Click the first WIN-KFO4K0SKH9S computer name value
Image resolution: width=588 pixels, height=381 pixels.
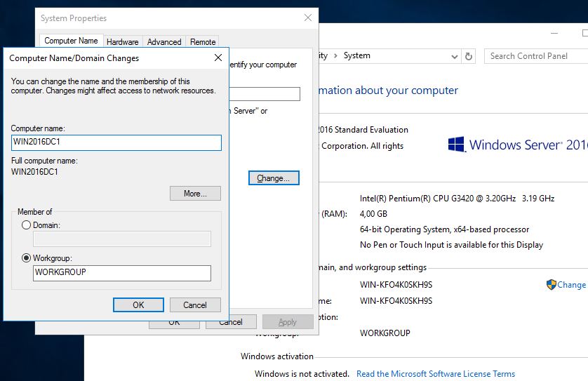396,285
